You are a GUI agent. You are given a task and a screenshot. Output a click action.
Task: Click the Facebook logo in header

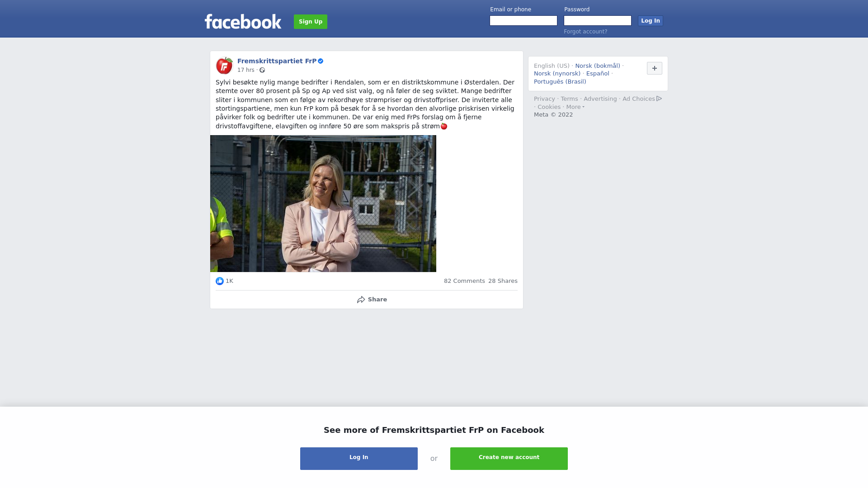(243, 21)
